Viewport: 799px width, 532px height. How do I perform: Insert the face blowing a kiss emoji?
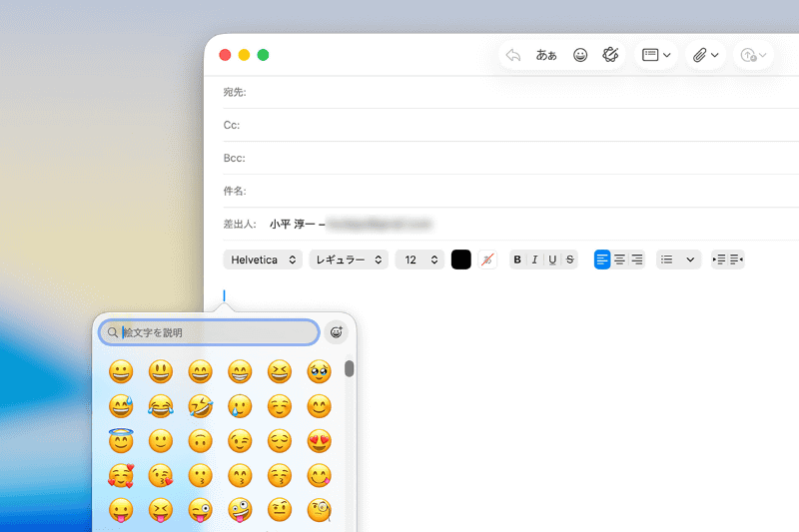(x=161, y=476)
